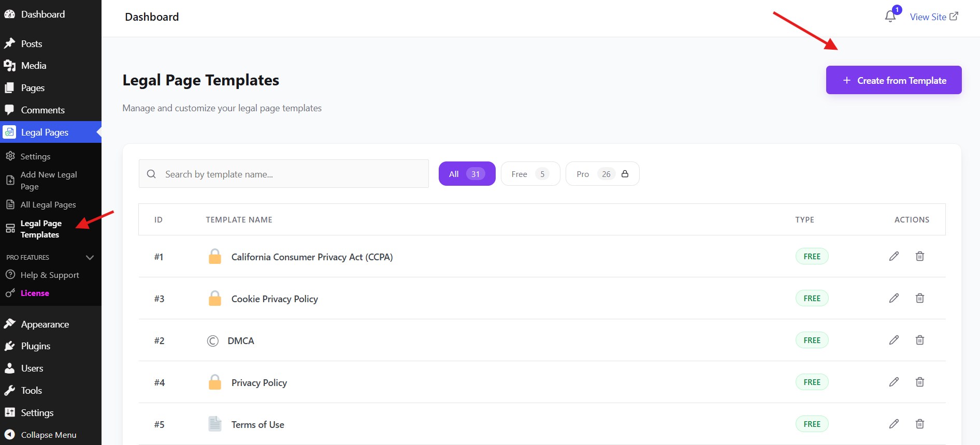Viewport: 980px width, 445px height.
Task: Filter templates by Free
Action: click(x=530, y=174)
